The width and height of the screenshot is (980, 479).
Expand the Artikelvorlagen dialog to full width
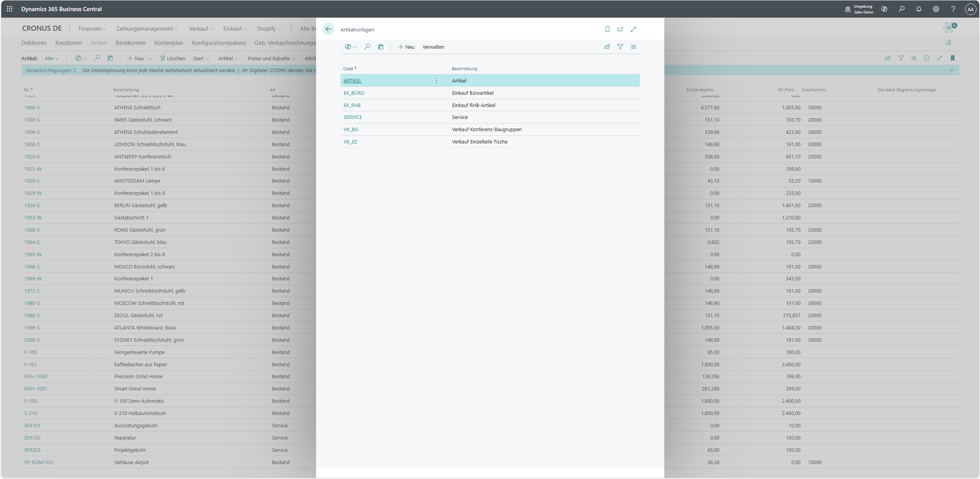[634, 29]
